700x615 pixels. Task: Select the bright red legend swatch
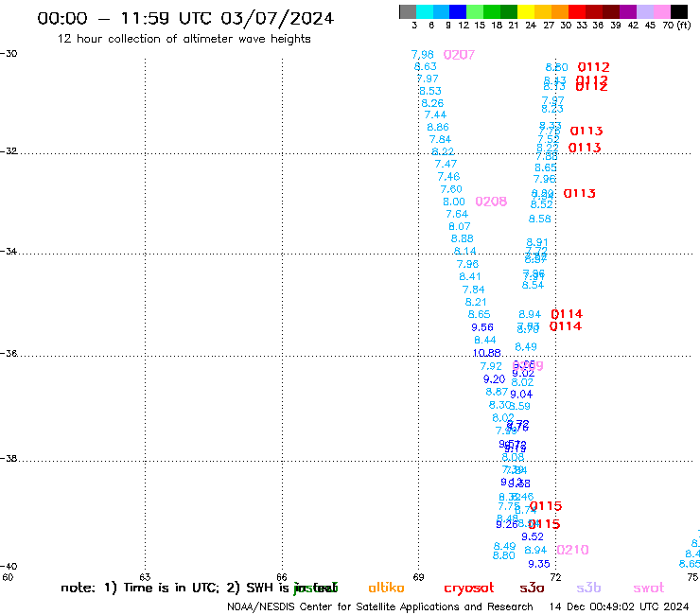[x=577, y=11]
